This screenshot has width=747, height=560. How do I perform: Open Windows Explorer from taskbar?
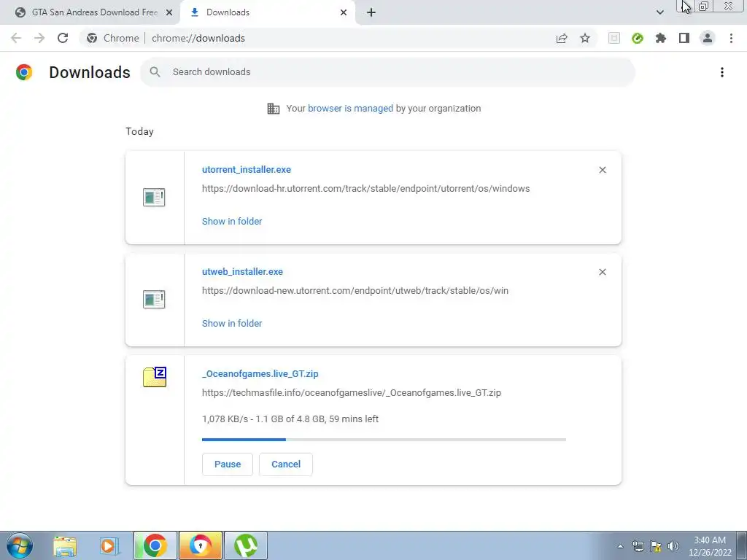(x=65, y=545)
